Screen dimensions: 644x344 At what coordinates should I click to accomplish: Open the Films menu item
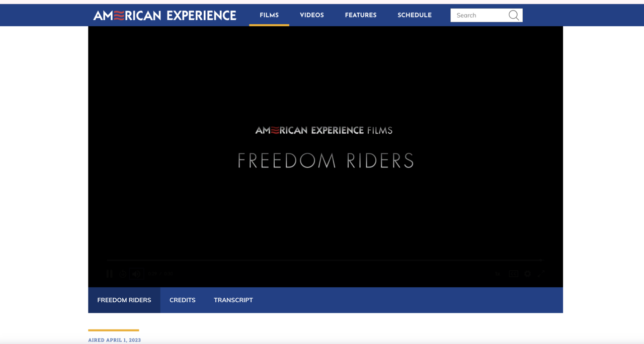click(x=269, y=15)
